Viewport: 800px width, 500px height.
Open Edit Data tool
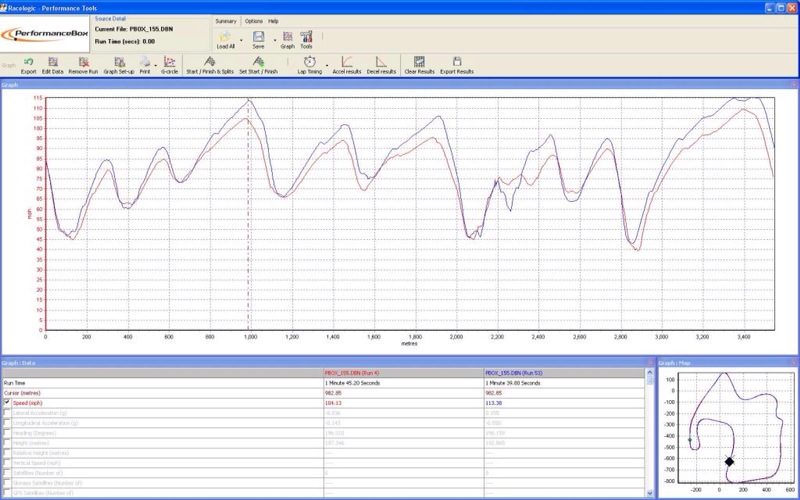click(x=52, y=63)
